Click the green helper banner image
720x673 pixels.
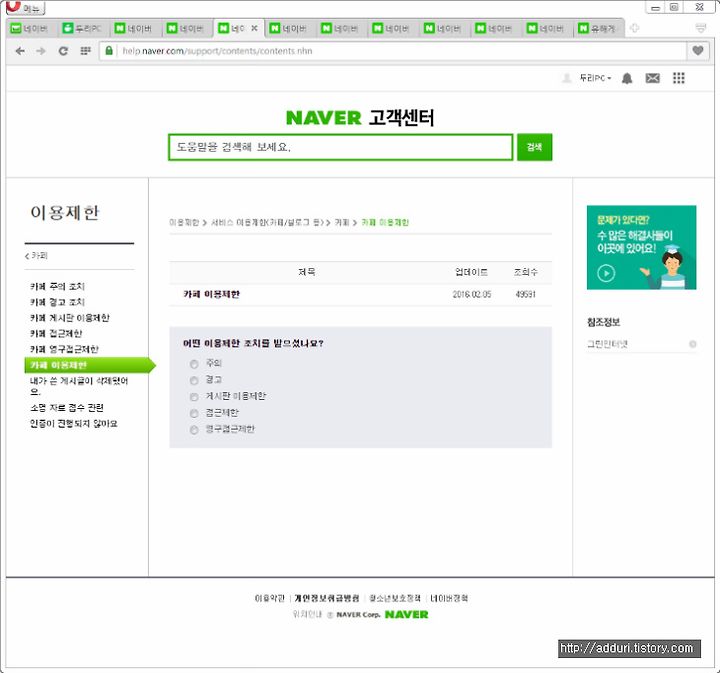[x=641, y=247]
